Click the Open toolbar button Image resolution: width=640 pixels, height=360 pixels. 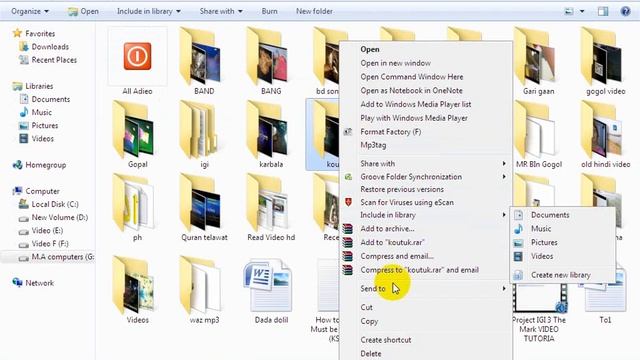(83, 11)
